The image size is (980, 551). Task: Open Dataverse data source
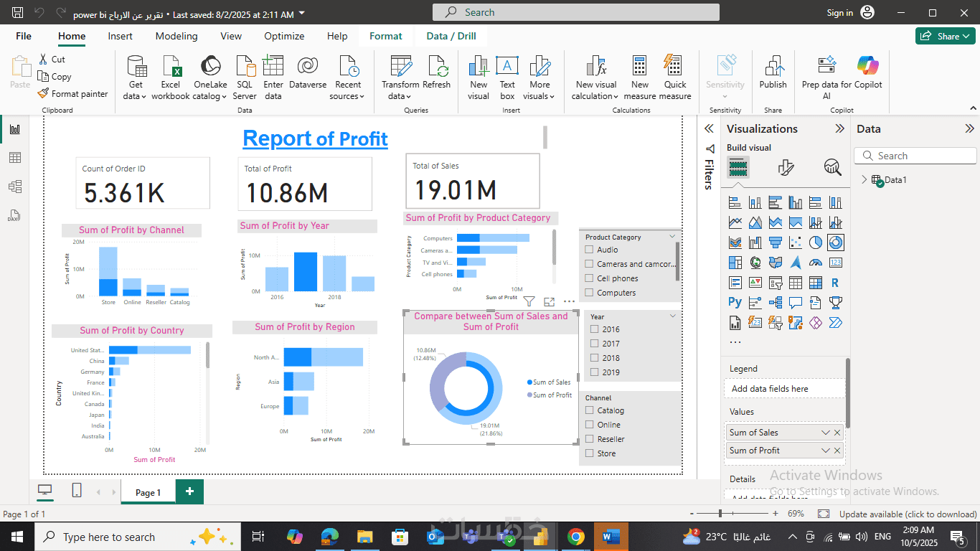[308, 72]
